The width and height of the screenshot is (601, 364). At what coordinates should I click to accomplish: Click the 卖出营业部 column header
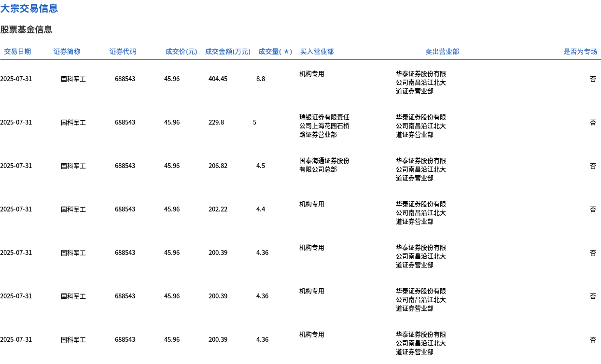[442, 52]
